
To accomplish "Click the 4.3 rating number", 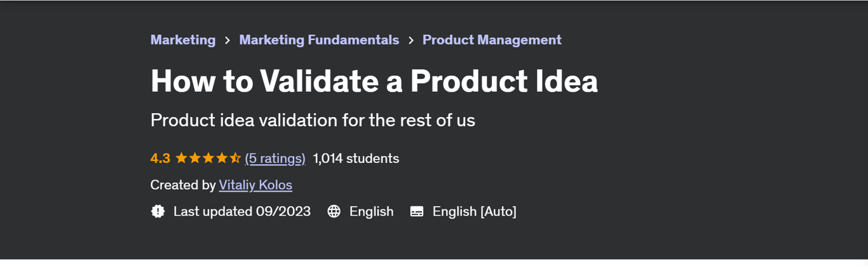I will 160,158.
